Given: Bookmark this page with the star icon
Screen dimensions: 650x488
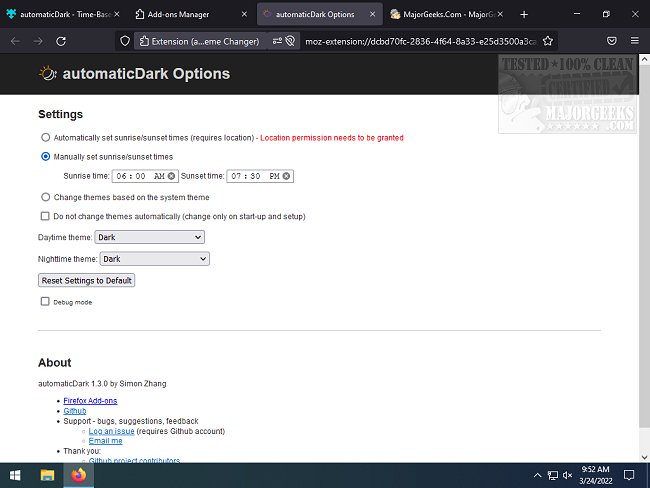Looking at the screenshot, I should pos(548,41).
